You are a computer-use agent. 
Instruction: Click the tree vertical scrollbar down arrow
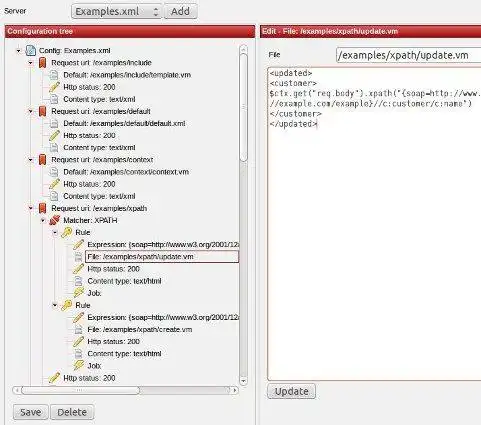pyautogui.click(x=243, y=381)
